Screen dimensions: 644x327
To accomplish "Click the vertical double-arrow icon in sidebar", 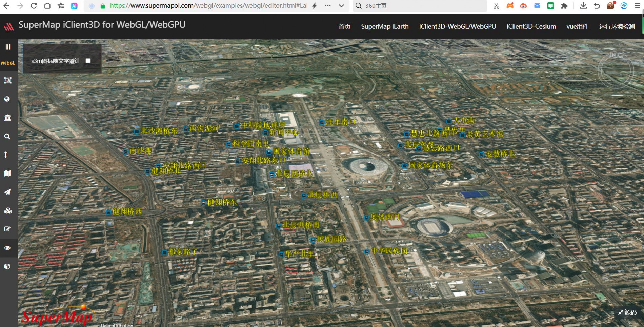I will pyautogui.click(x=6, y=155).
